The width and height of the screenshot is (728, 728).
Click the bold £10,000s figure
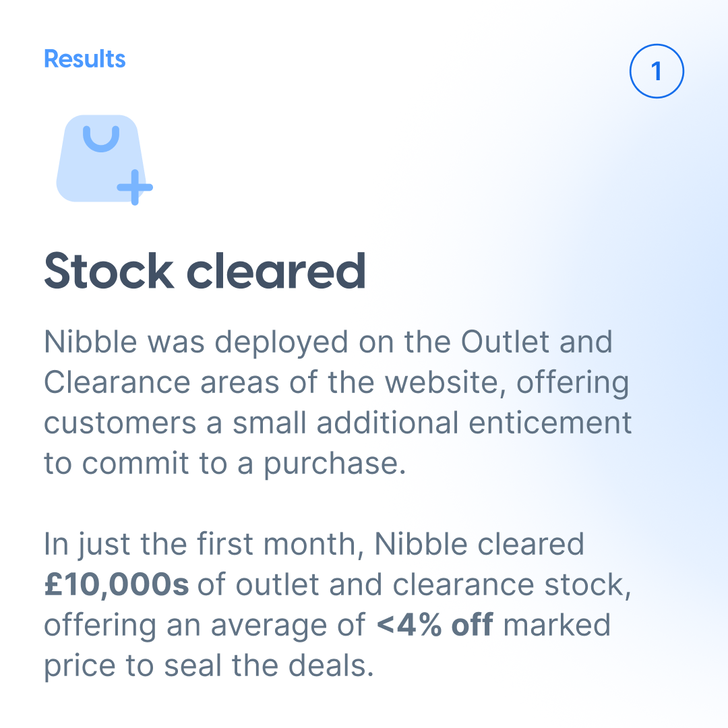click(117, 584)
